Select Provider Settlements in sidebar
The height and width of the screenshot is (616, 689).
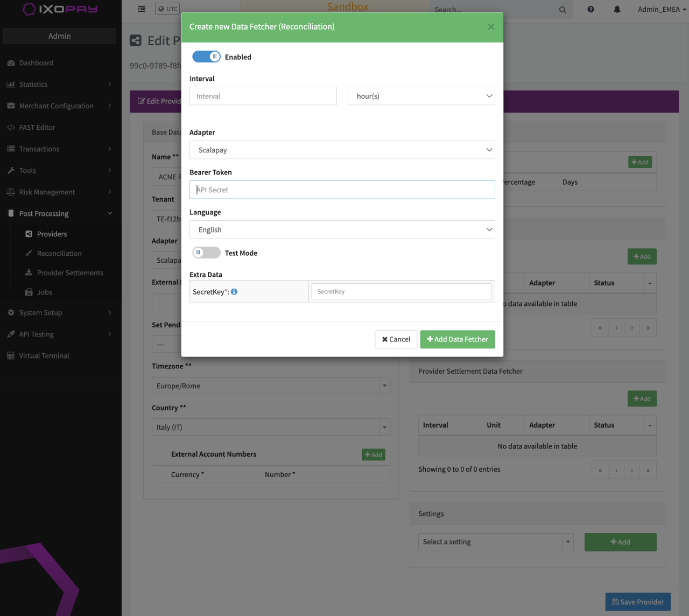click(x=70, y=273)
